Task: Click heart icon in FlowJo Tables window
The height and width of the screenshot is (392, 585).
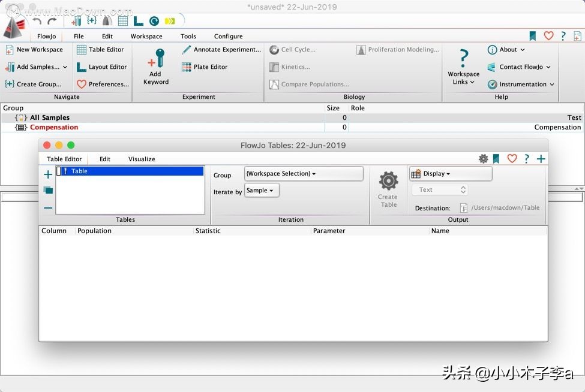Action: pos(512,159)
